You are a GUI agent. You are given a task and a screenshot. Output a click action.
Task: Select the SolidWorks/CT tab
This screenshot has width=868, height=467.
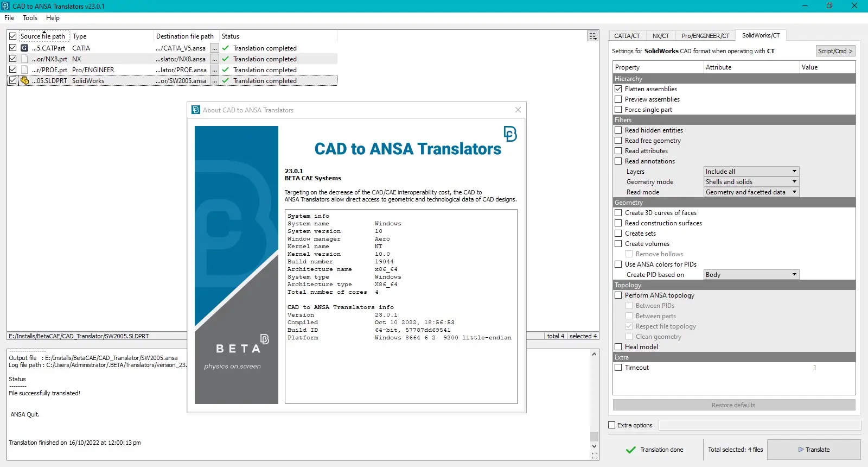761,35
